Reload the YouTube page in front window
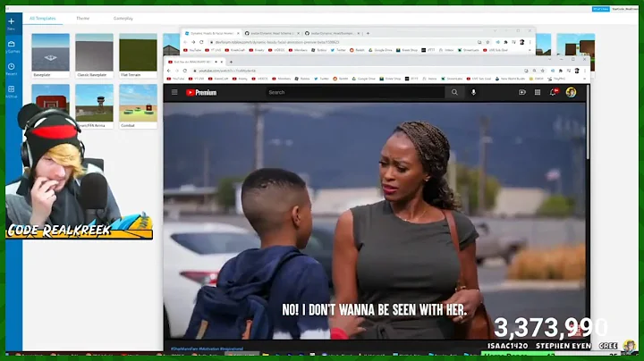 185,71
